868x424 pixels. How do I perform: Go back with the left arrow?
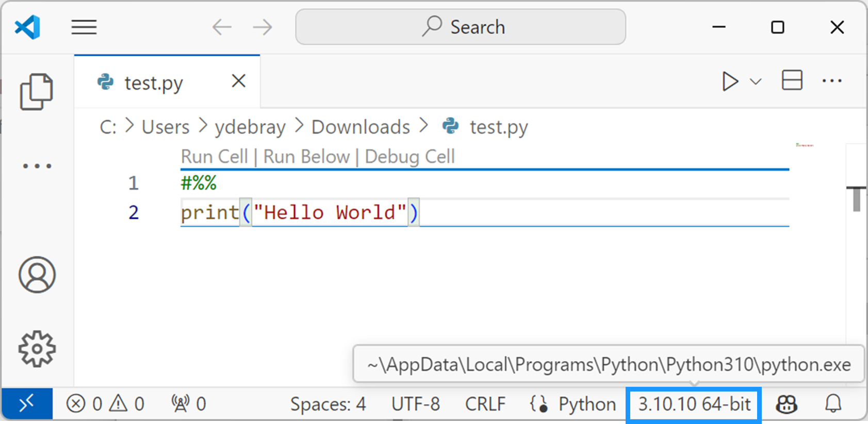[222, 27]
